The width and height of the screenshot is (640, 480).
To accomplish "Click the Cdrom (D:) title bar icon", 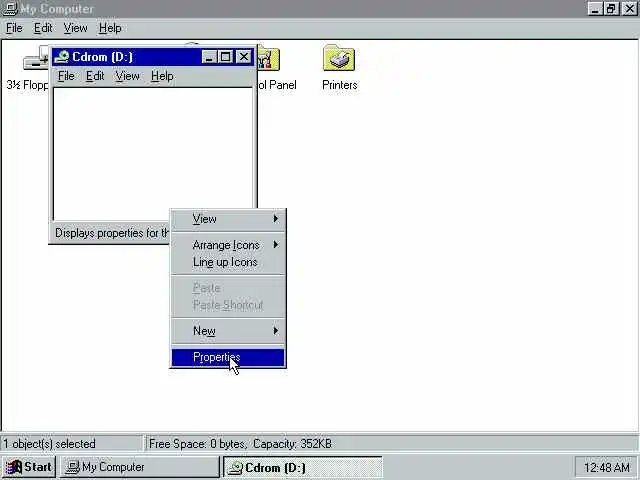I will pos(62,57).
